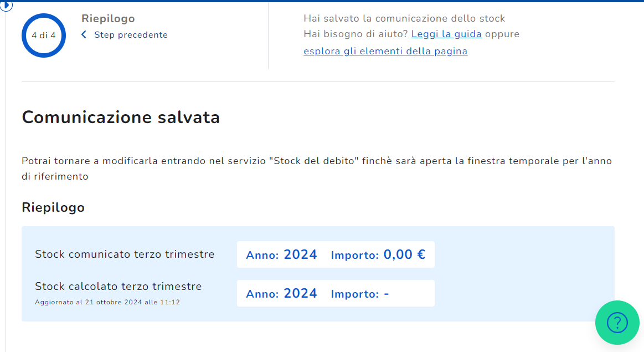Click 'Hai salvato la comunicazione dello stock' text
The image size is (644, 352).
pos(404,18)
